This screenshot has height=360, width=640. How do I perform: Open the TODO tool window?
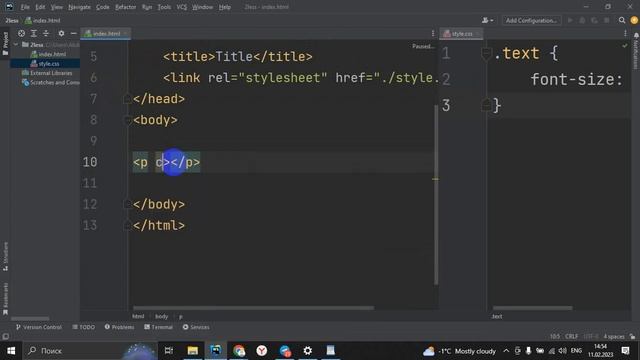(x=84, y=327)
